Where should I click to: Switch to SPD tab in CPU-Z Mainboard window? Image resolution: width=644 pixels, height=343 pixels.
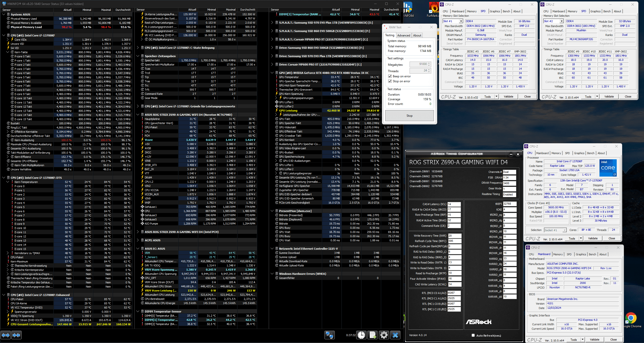tap(569, 254)
